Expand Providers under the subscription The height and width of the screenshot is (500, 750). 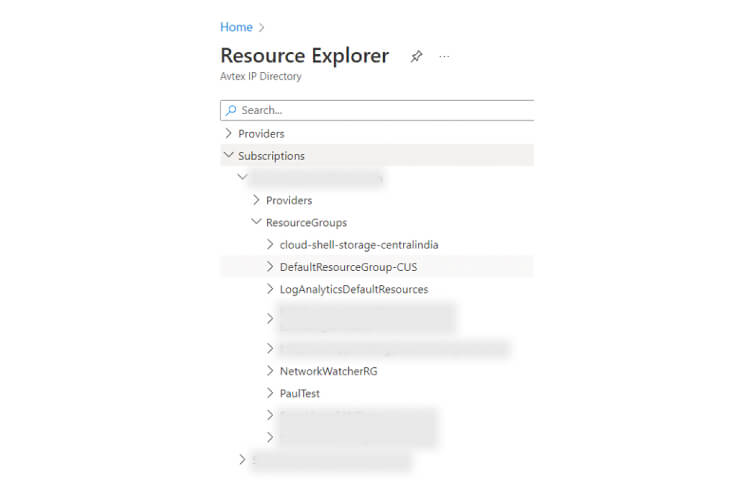[x=256, y=200]
